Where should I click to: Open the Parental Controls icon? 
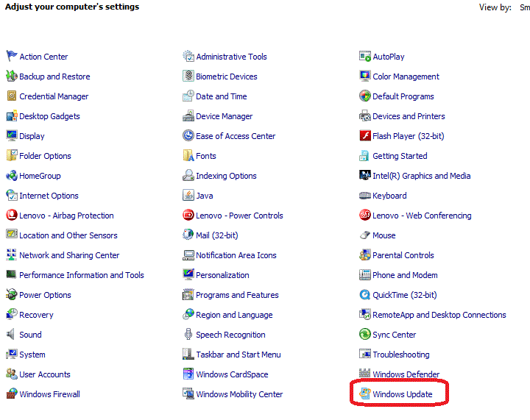(x=365, y=255)
